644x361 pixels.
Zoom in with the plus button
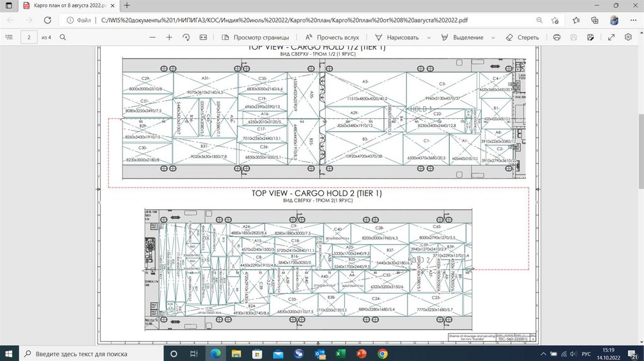coord(169,37)
